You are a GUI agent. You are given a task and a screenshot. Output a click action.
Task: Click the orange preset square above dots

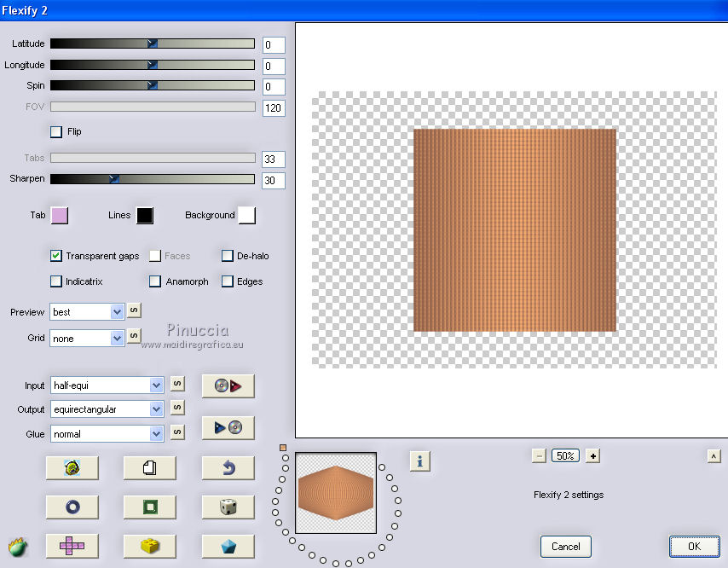tap(283, 448)
